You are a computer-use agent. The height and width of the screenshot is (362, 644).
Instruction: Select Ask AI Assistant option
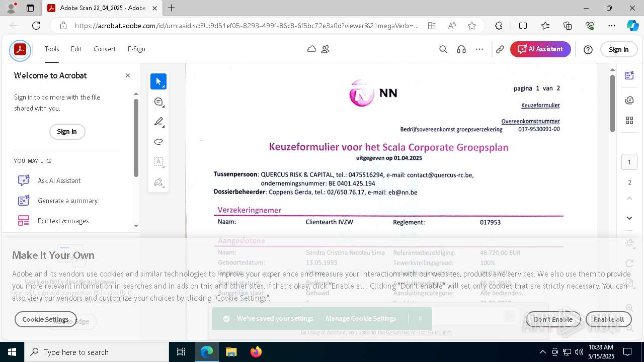[x=59, y=180]
